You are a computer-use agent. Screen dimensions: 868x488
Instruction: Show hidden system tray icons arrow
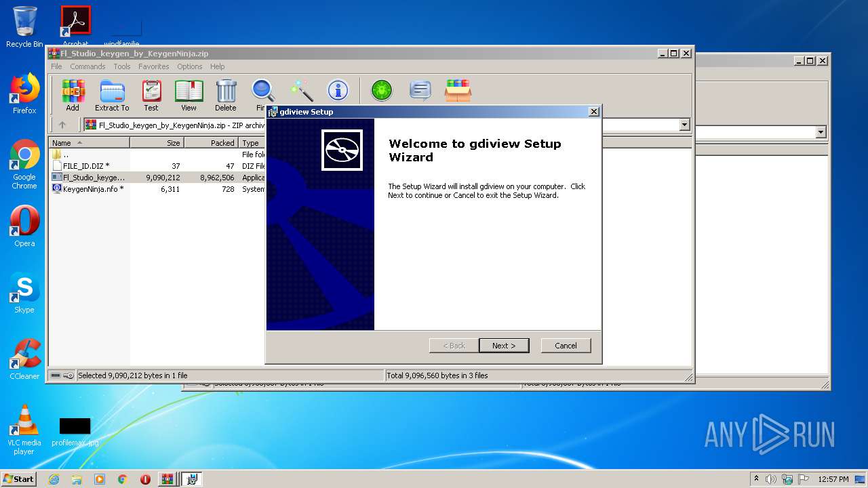[x=756, y=479]
